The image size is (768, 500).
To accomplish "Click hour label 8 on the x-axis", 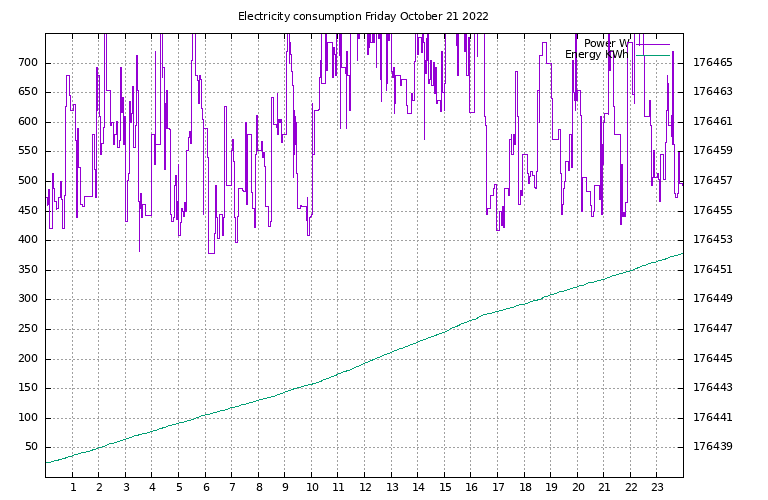I will tap(259, 487).
